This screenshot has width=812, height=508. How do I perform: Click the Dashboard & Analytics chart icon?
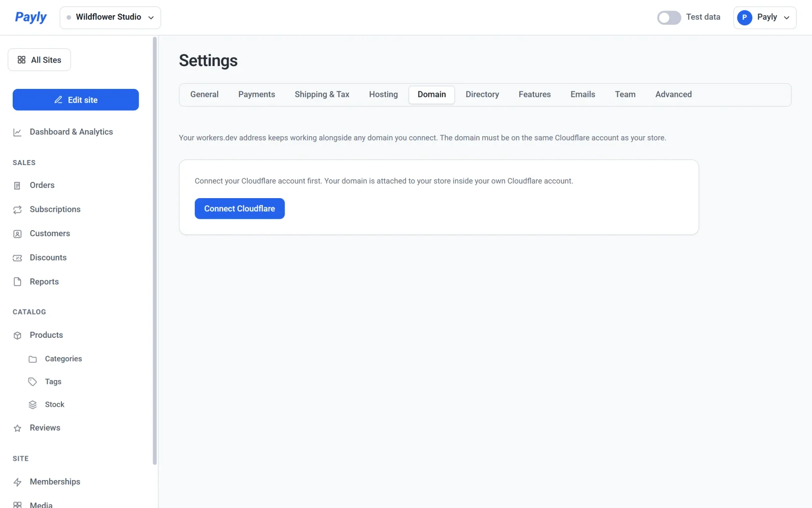tap(17, 132)
